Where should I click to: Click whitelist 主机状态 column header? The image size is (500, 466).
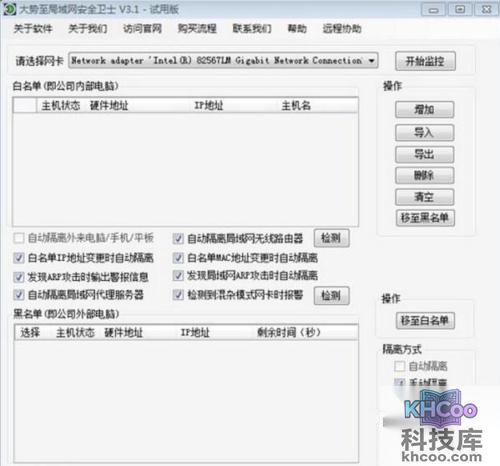61,106
